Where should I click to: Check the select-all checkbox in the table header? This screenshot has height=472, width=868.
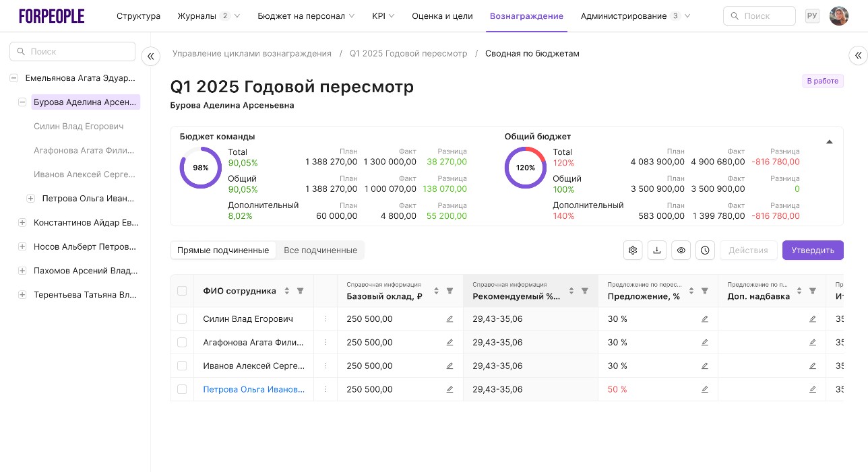182,290
